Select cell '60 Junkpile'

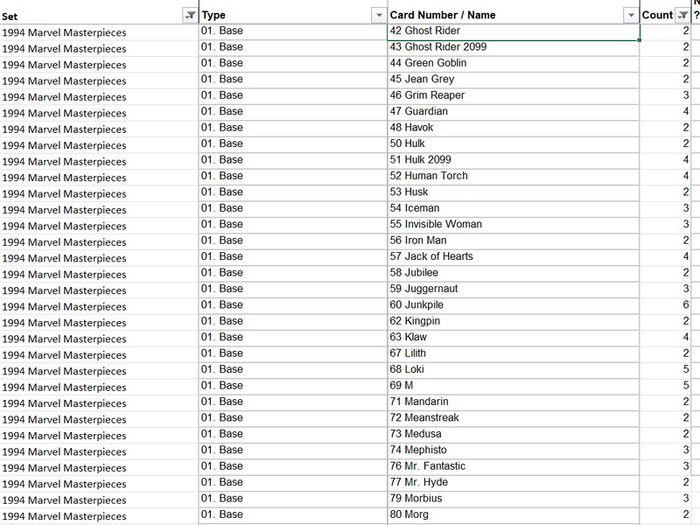(x=513, y=305)
